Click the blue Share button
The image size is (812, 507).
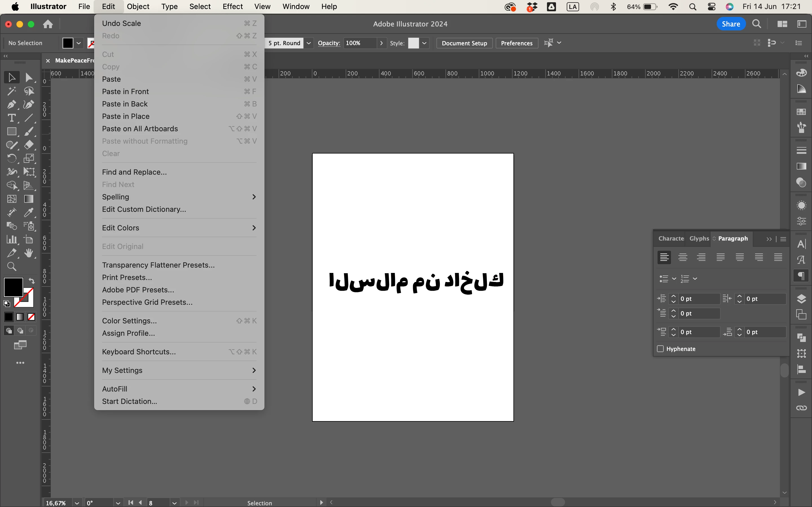click(731, 24)
